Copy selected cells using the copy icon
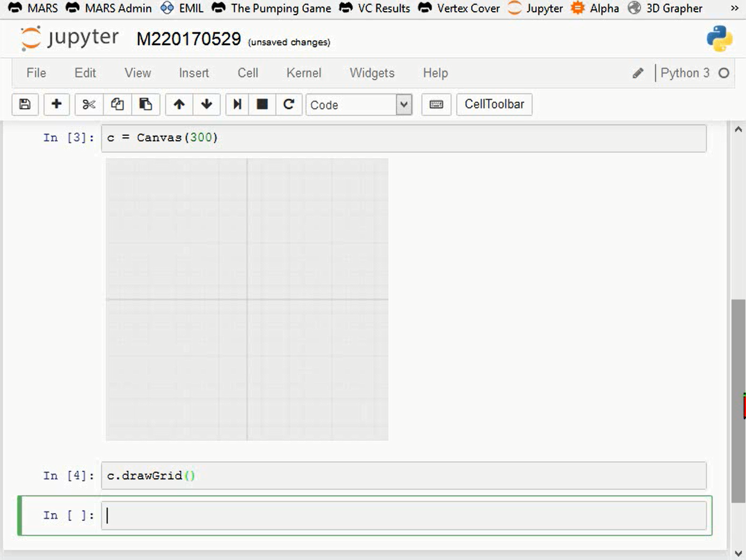Screen dimensions: 746x560 point(117,104)
